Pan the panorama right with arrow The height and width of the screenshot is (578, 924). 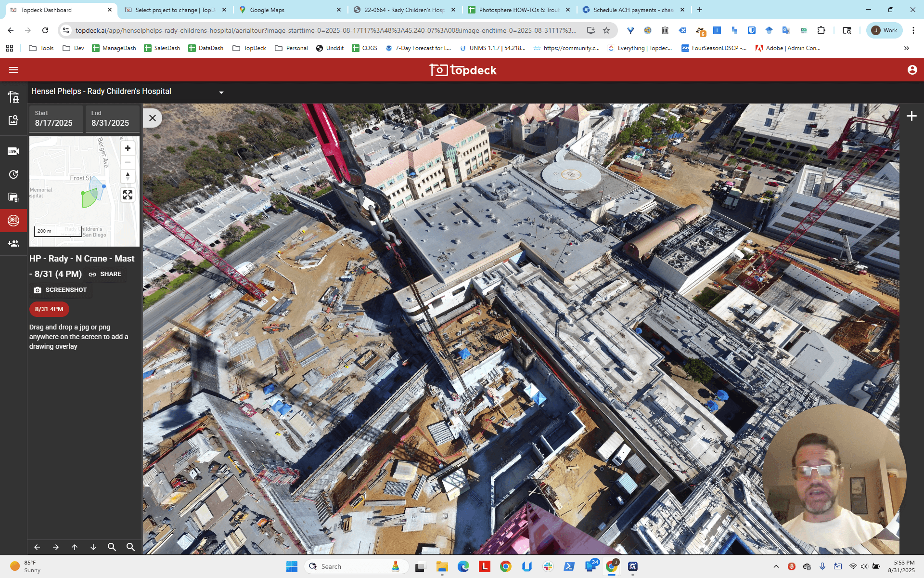pos(56,547)
